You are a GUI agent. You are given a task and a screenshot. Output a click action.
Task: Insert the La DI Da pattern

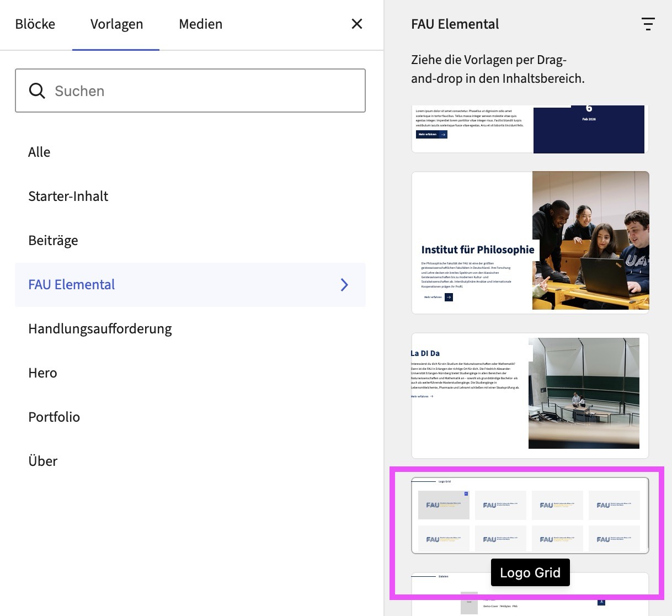(530, 395)
